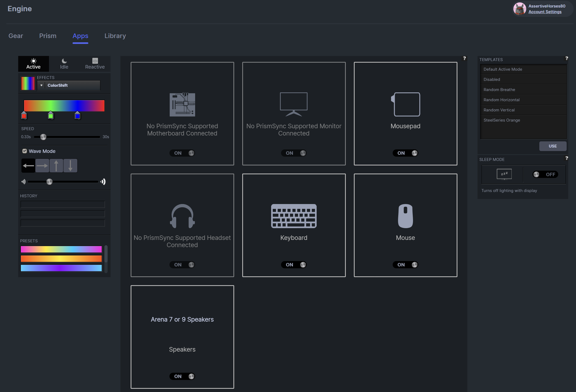Viewport: 576px width, 392px height.
Task: Select the first History slot
Action: [63, 204]
